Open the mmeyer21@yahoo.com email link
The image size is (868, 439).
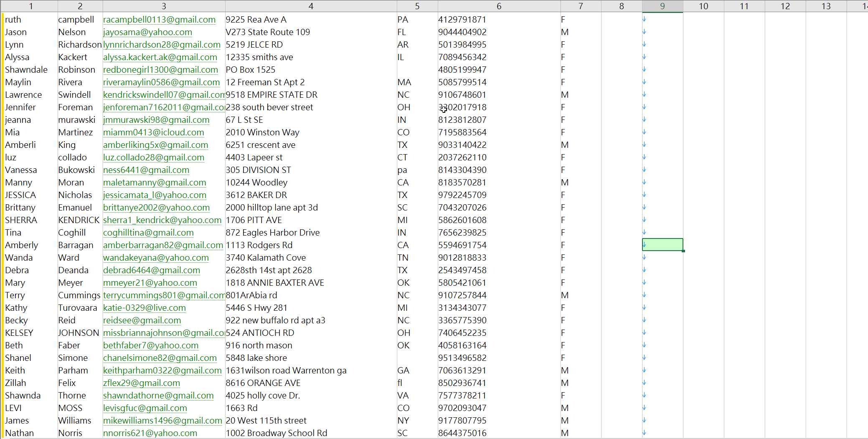coord(150,283)
